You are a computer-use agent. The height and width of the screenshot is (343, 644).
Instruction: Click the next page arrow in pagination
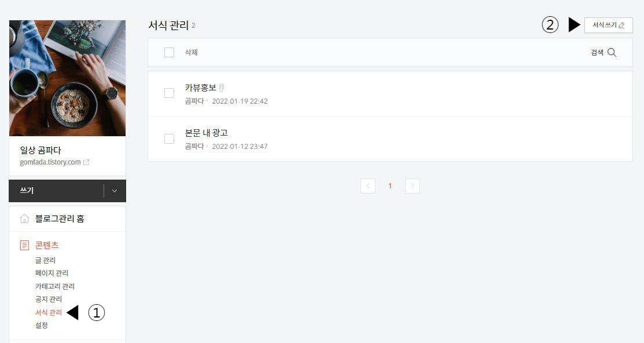[412, 185]
